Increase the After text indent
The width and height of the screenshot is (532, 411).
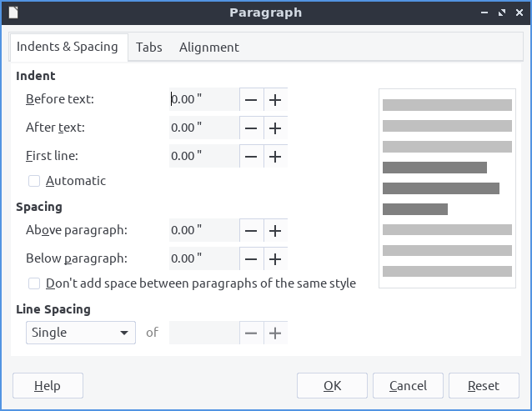pyautogui.click(x=275, y=128)
